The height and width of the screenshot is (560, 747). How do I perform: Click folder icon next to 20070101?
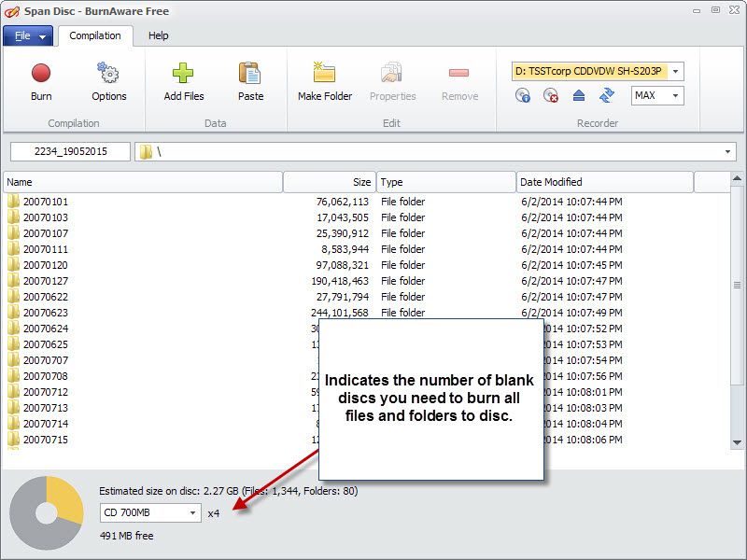click(x=13, y=201)
